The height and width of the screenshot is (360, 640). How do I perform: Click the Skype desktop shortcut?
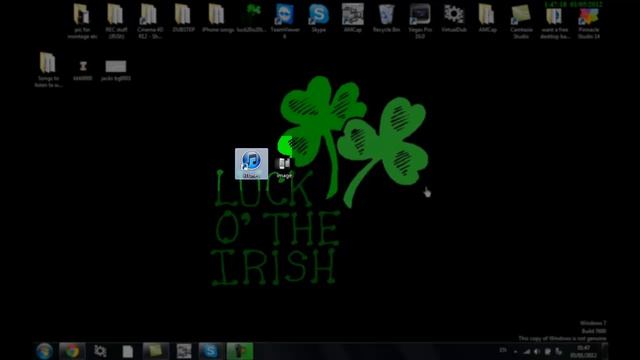coord(318,18)
